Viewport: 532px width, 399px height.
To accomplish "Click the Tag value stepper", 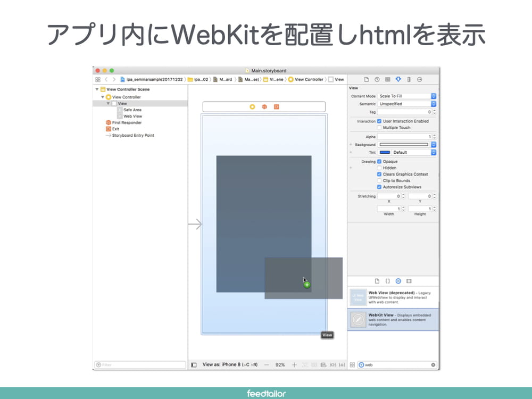I will pos(435,112).
